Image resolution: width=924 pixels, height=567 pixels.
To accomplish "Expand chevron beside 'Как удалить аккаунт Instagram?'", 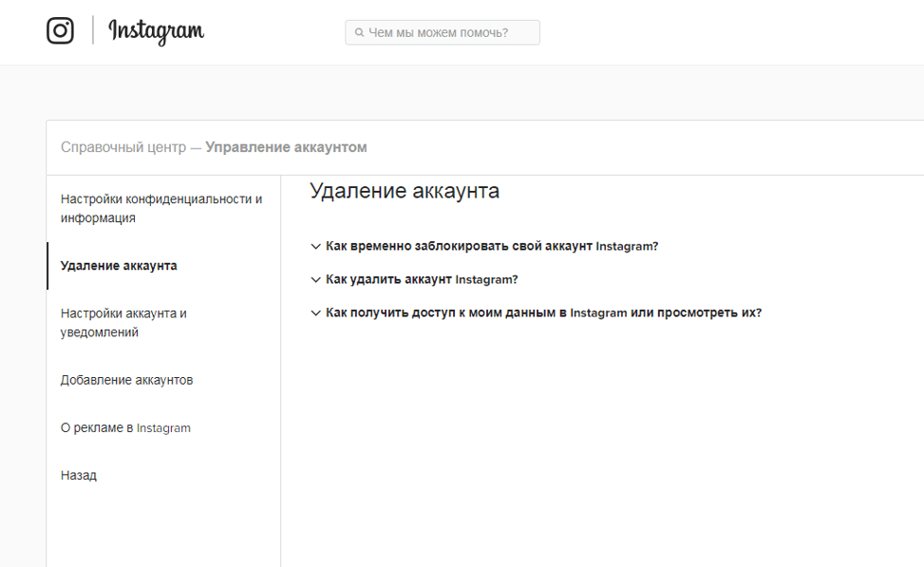I will coord(316,280).
